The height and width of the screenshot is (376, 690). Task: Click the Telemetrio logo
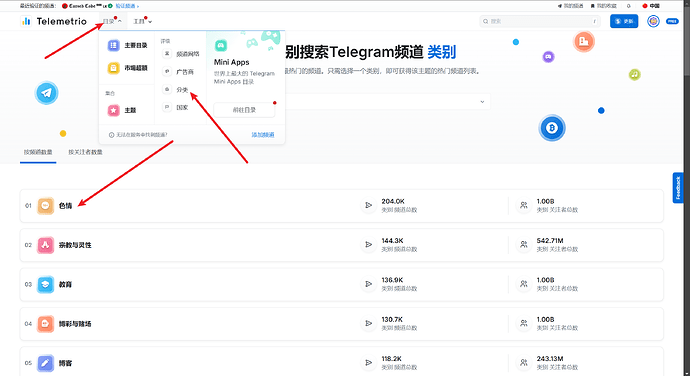tap(53, 21)
